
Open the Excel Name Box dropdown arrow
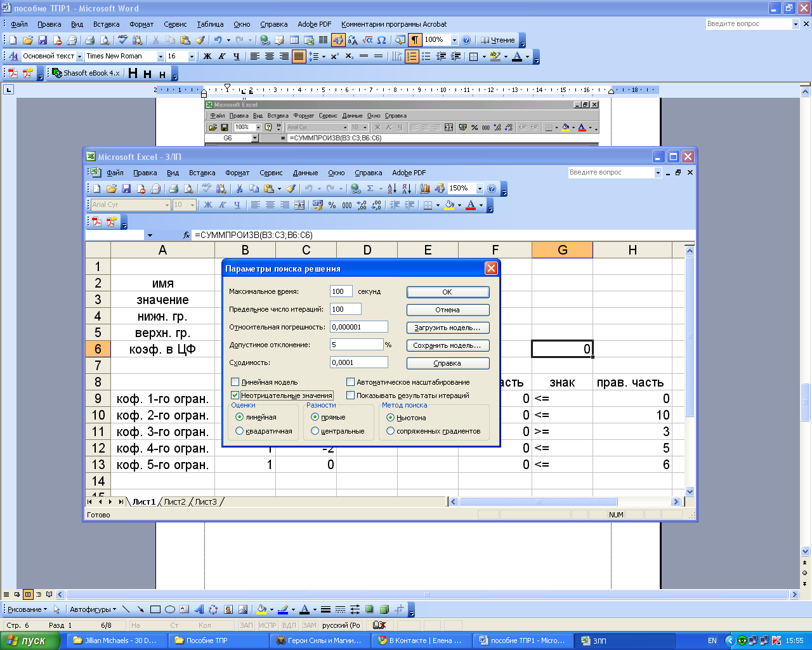coord(150,235)
